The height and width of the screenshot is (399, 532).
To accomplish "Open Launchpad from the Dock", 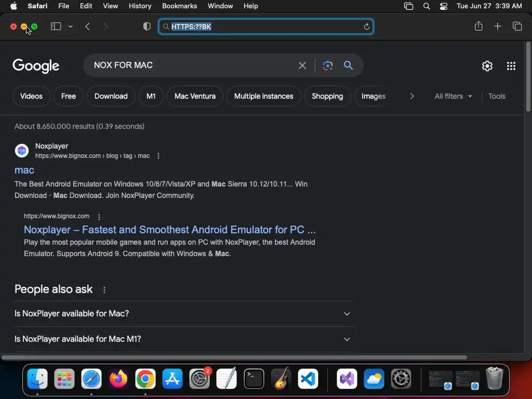I will coord(64,379).
